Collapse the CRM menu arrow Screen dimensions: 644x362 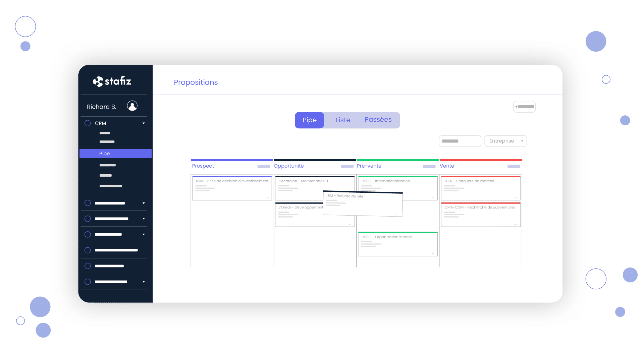click(144, 123)
